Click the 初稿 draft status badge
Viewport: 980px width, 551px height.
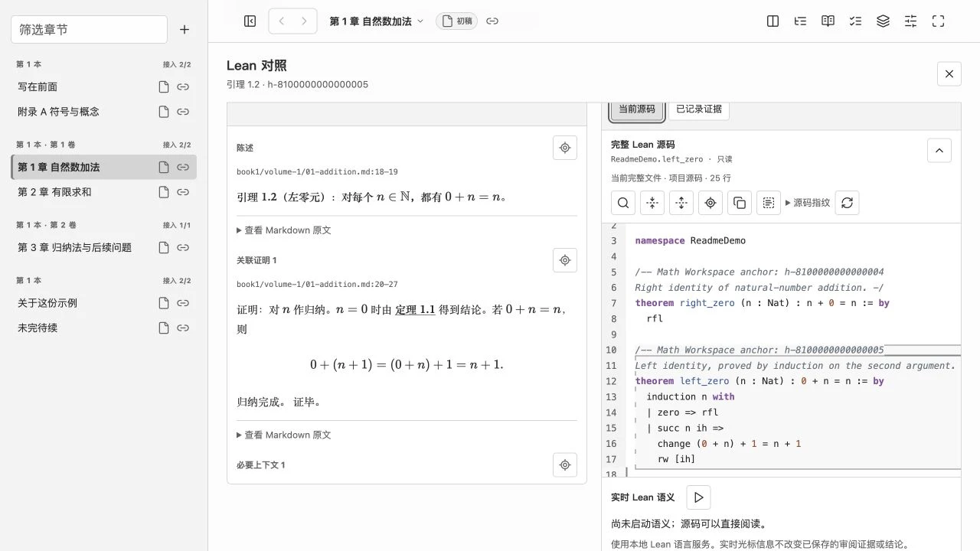coord(456,21)
